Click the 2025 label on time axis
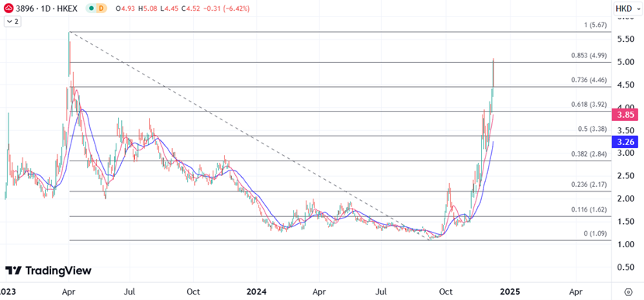The height and width of the screenshot is (300, 644). click(510, 291)
